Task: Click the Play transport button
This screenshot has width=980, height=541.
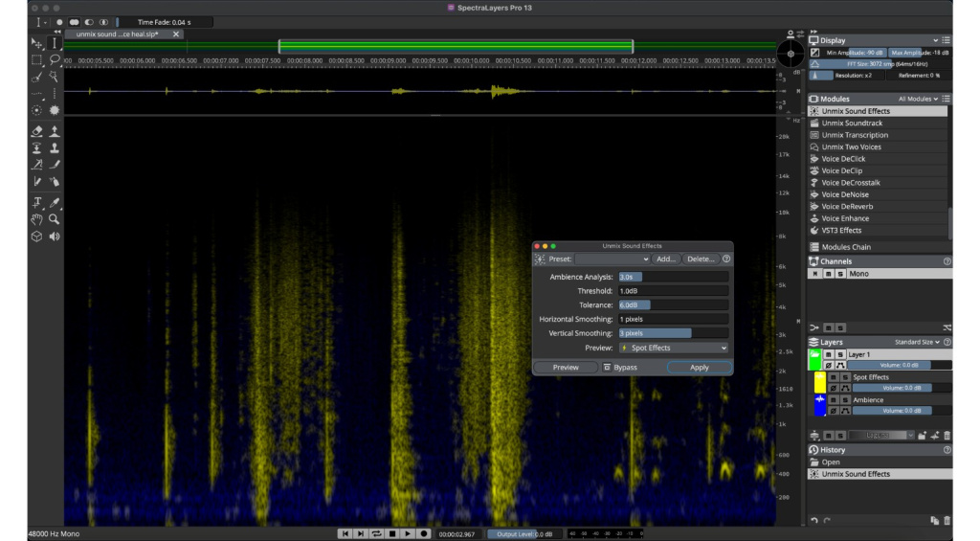Action: (x=408, y=534)
